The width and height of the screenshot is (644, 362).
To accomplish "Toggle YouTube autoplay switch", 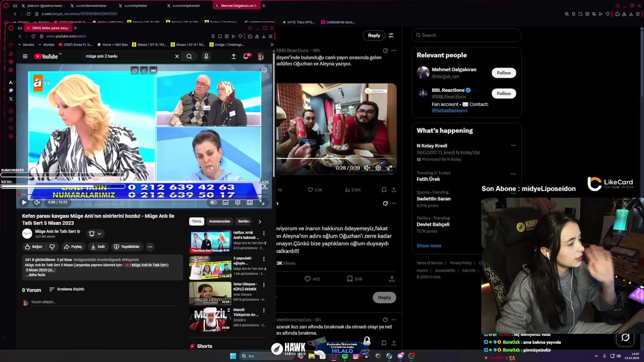I will point(213,202).
